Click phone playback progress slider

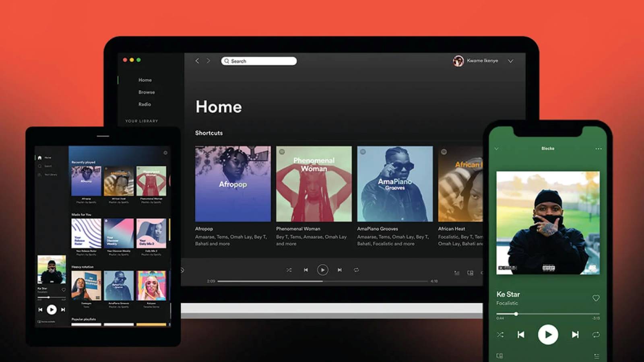[x=548, y=314]
